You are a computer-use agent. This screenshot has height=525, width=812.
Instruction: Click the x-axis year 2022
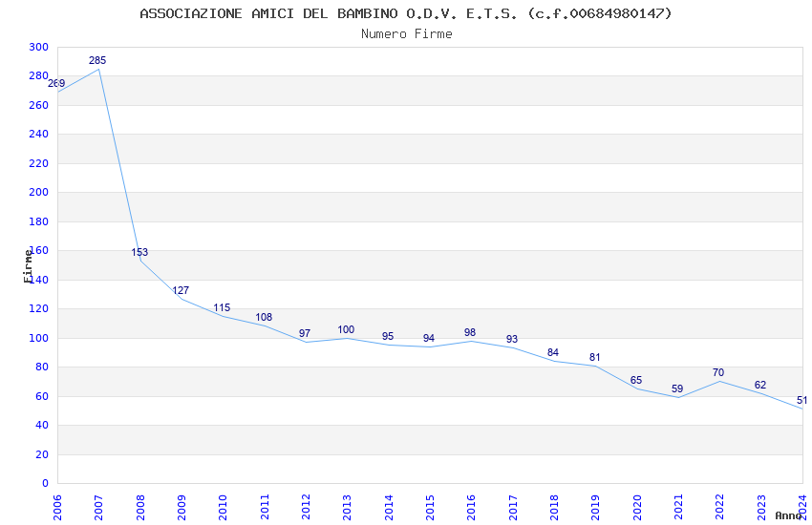pyautogui.click(x=720, y=508)
